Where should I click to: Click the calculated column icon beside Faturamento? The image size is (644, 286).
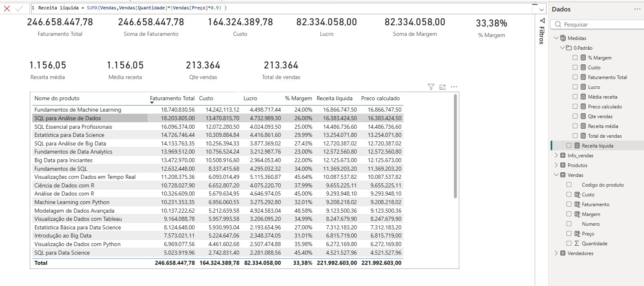click(x=578, y=204)
